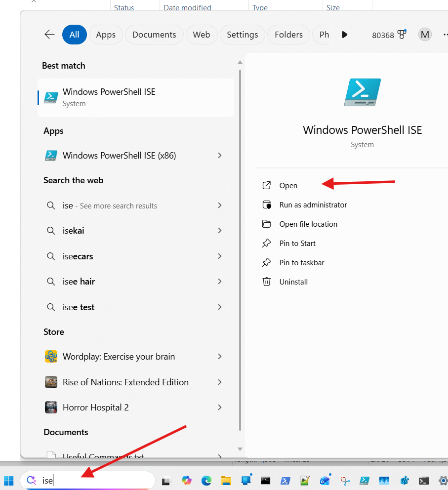This screenshot has width=448, height=490.
Task: Open the Windows Start button
Action: tap(9, 481)
